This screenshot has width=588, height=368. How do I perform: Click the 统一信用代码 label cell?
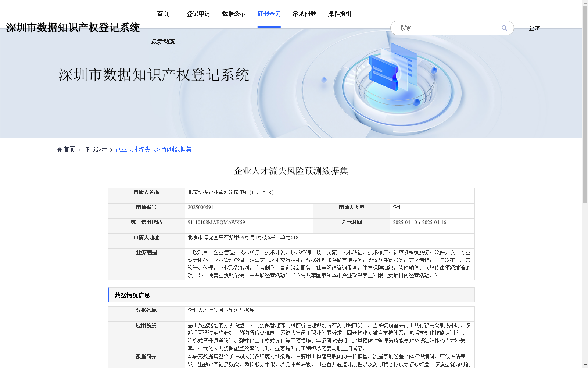146,226
